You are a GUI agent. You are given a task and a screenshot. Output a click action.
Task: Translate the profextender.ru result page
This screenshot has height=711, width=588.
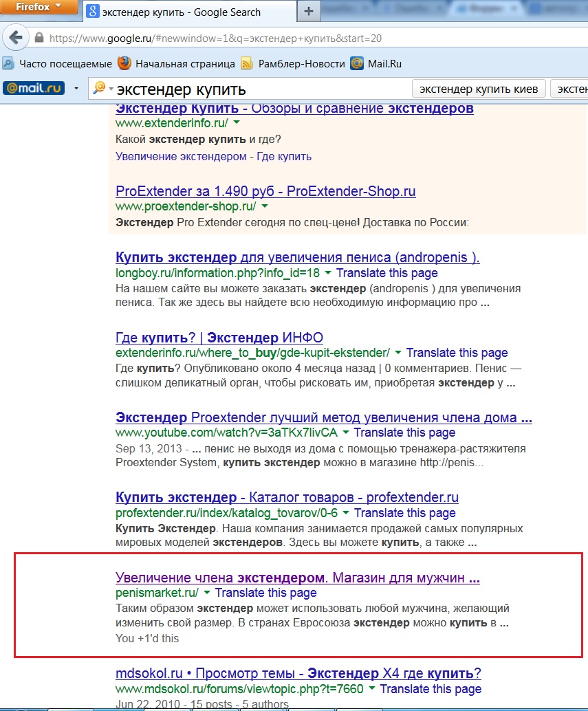tap(405, 513)
